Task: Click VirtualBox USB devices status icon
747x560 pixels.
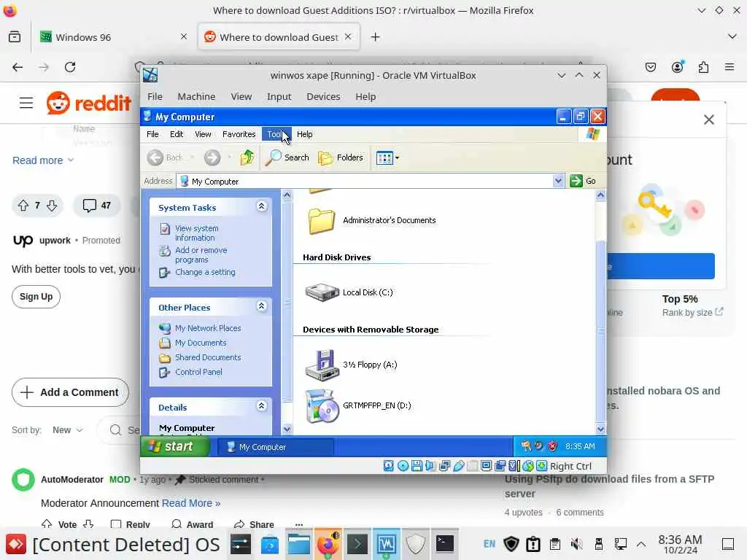Action: tap(459, 466)
